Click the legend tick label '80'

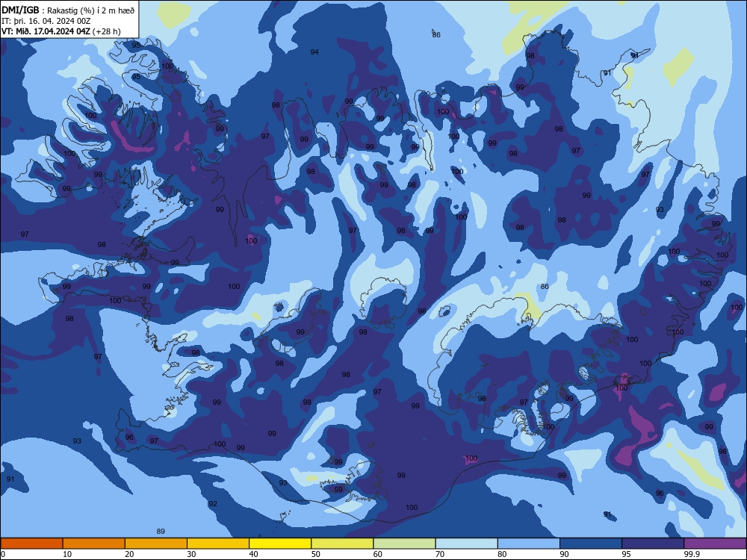(502, 554)
